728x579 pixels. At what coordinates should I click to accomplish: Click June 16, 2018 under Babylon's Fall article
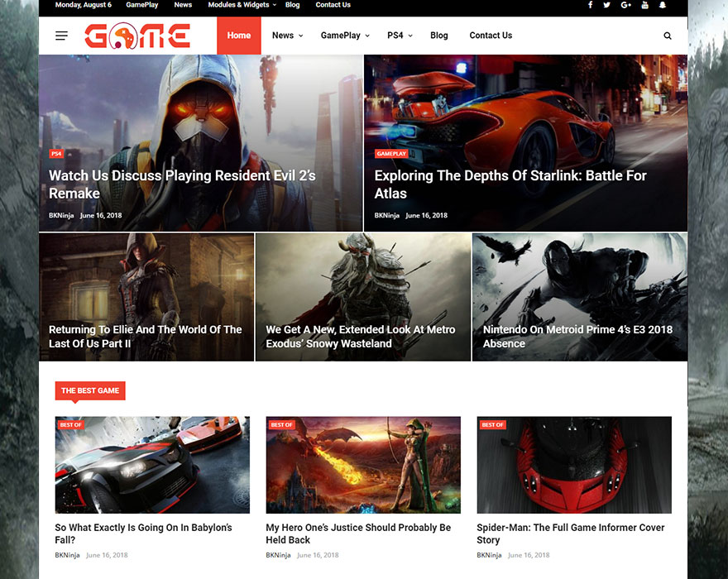pos(107,555)
